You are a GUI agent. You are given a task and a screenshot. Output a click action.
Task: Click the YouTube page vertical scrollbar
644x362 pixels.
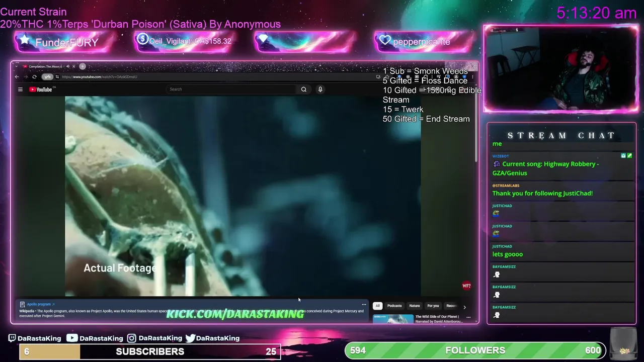pos(476,128)
